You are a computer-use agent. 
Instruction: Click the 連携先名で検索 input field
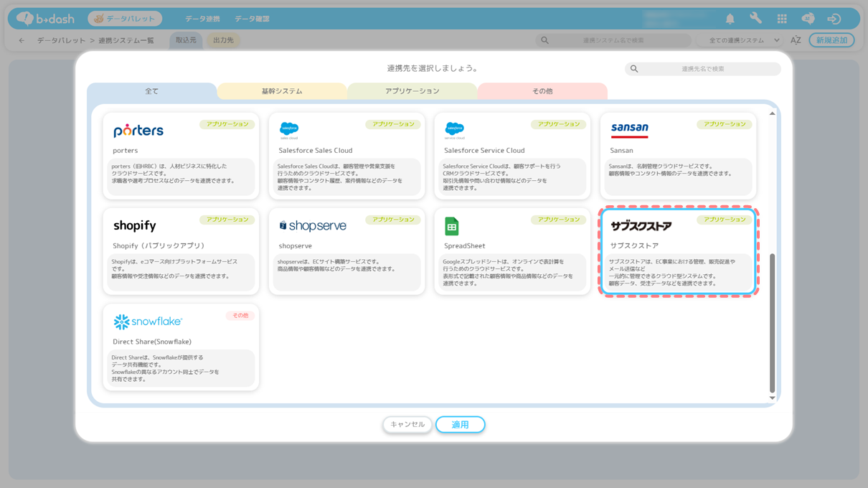click(x=702, y=69)
